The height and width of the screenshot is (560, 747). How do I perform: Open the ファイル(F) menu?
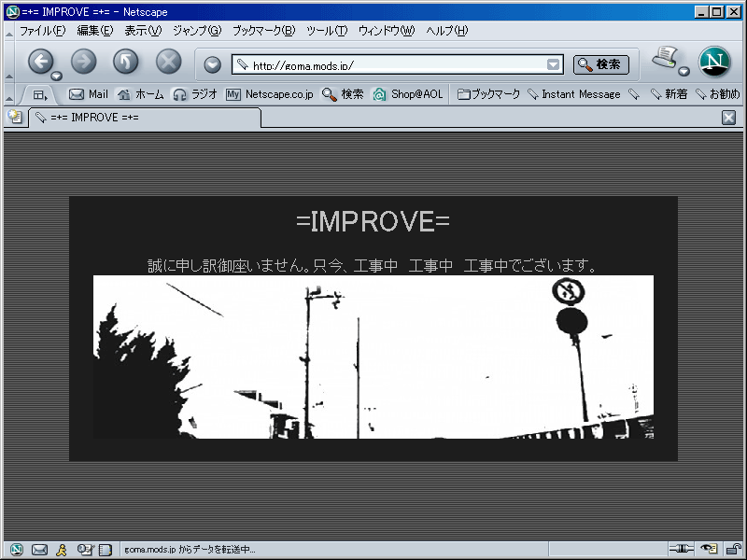(x=42, y=31)
